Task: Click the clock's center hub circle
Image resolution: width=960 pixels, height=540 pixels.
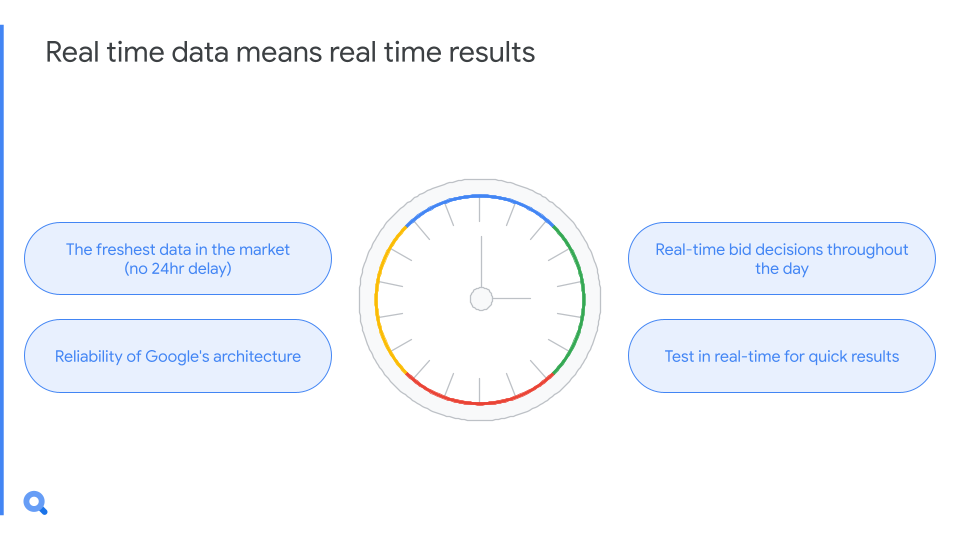Action: (481, 299)
